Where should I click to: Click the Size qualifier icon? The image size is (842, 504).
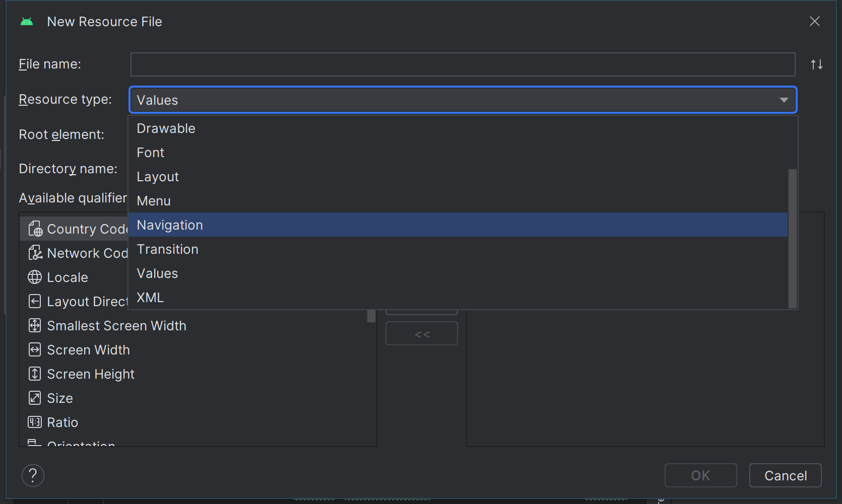click(x=35, y=398)
